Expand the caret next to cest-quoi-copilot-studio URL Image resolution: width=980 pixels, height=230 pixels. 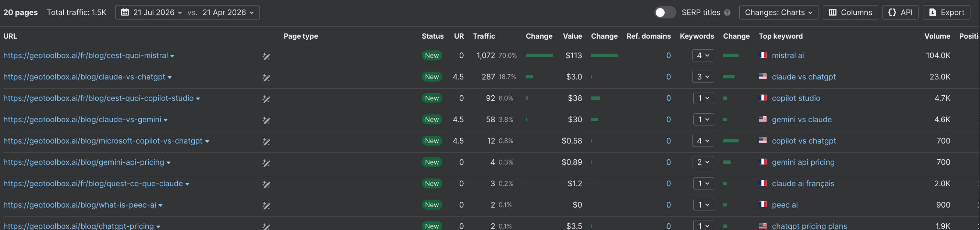tap(198, 99)
